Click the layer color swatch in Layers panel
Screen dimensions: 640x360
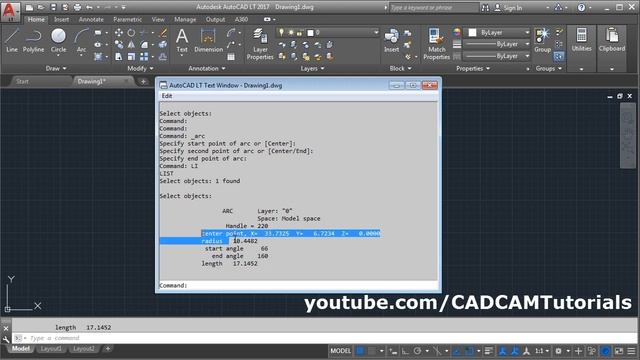point(310,33)
